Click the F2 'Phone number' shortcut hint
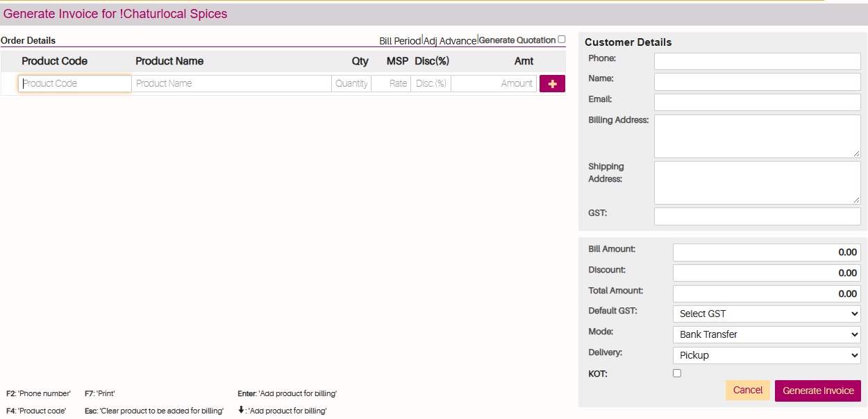Screen dimensions: 868x419 click(38, 394)
